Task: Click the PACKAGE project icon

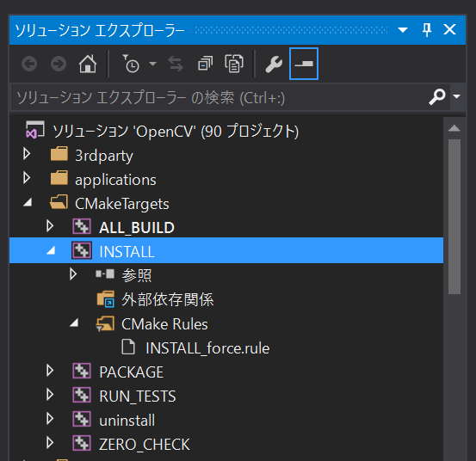Action: point(82,371)
